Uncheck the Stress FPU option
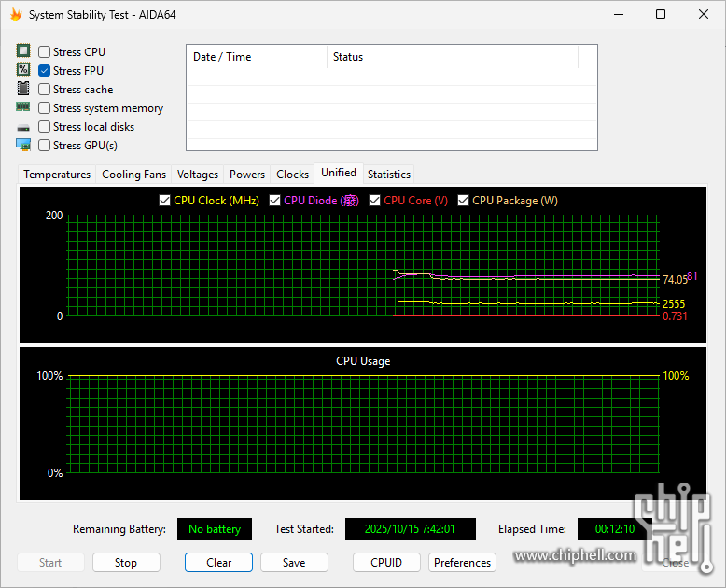This screenshot has width=726, height=588. click(45, 71)
